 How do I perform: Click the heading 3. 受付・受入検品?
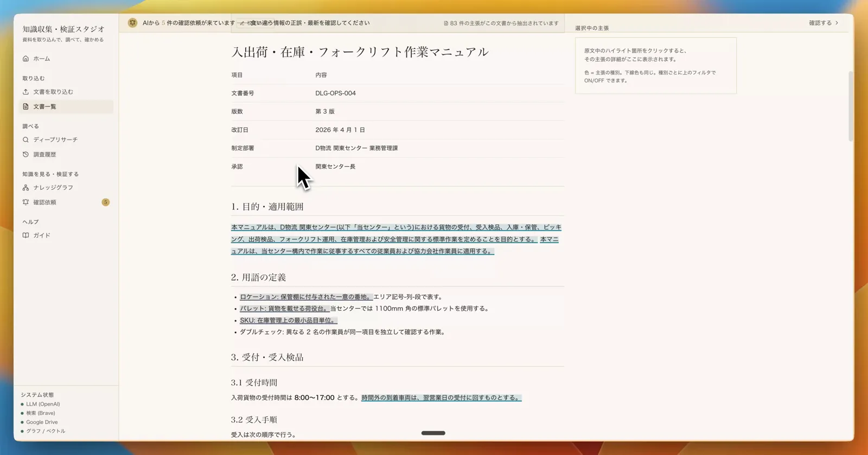[267, 357]
